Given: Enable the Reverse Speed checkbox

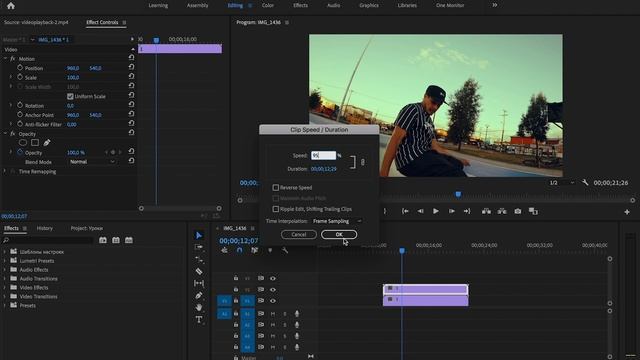Looking at the screenshot, I should click(x=276, y=187).
